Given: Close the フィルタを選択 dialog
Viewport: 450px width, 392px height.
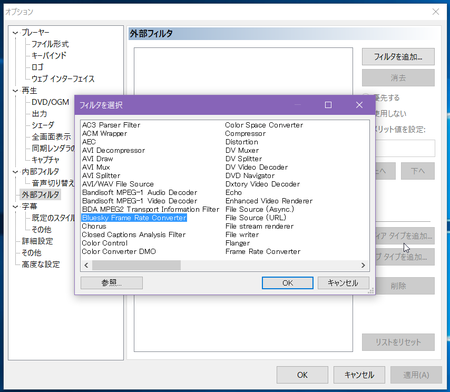Looking at the screenshot, I should pyautogui.click(x=359, y=105).
